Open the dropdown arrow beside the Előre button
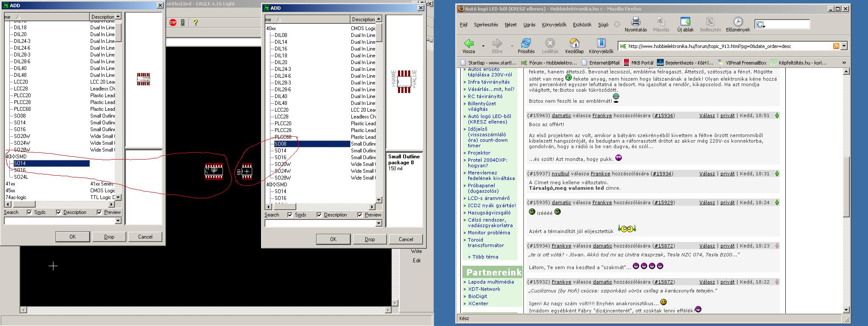The height and width of the screenshot is (326, 868). [512, 46]
